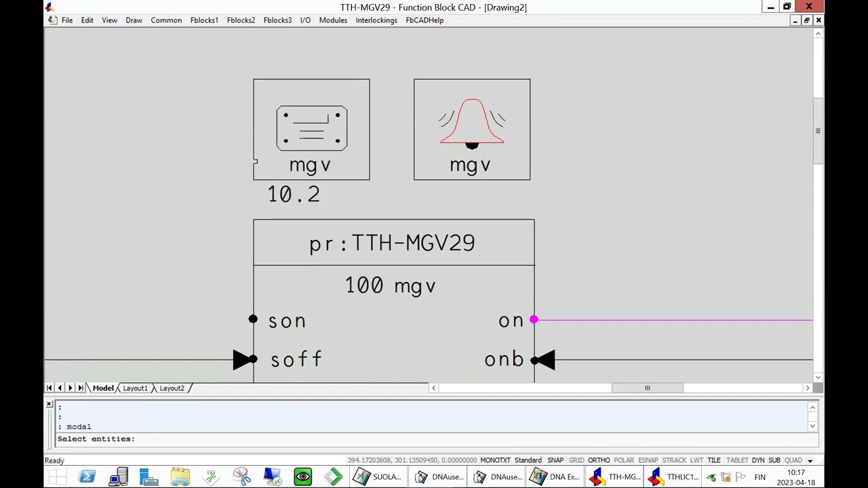Open the Interlockings menu

coord(376,20)
